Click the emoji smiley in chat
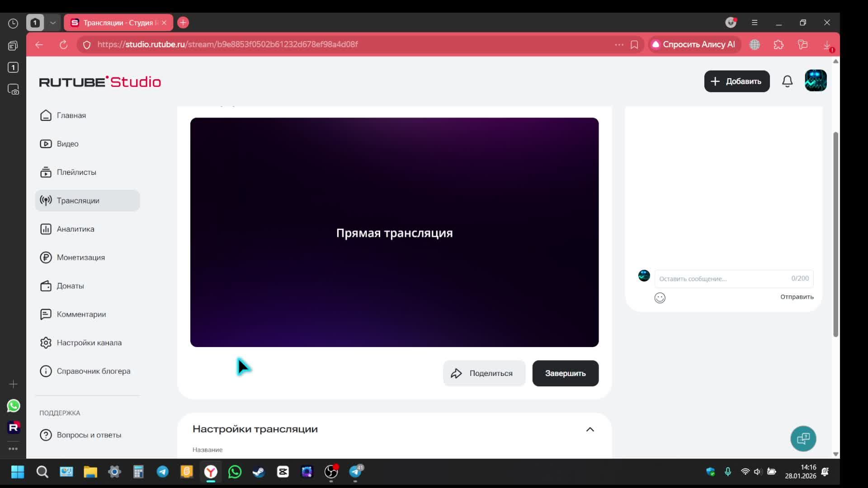The width and height of the screenshot is (868, 488). point(660,298)
